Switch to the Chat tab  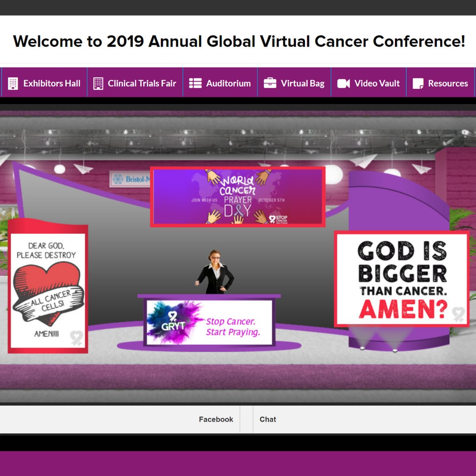coord(267,419)
